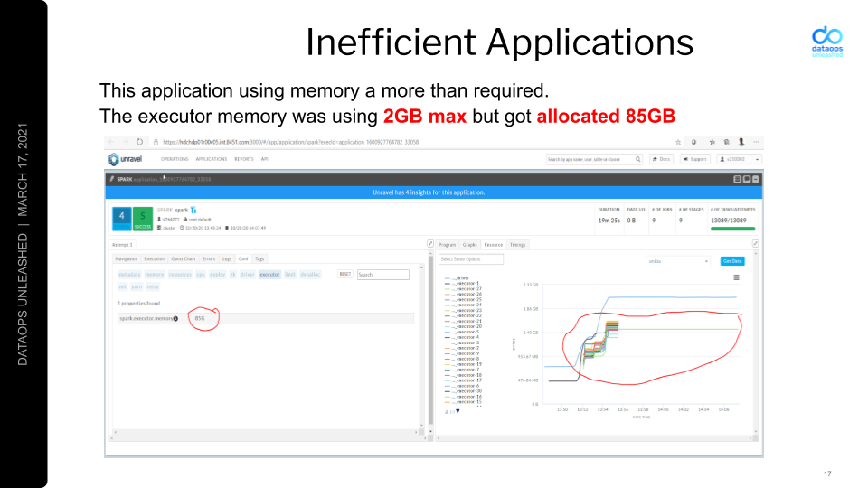The width and height of the screenshot is (868, 488).
Task: Click the lock icon in address bar
Action: point(156,142)
